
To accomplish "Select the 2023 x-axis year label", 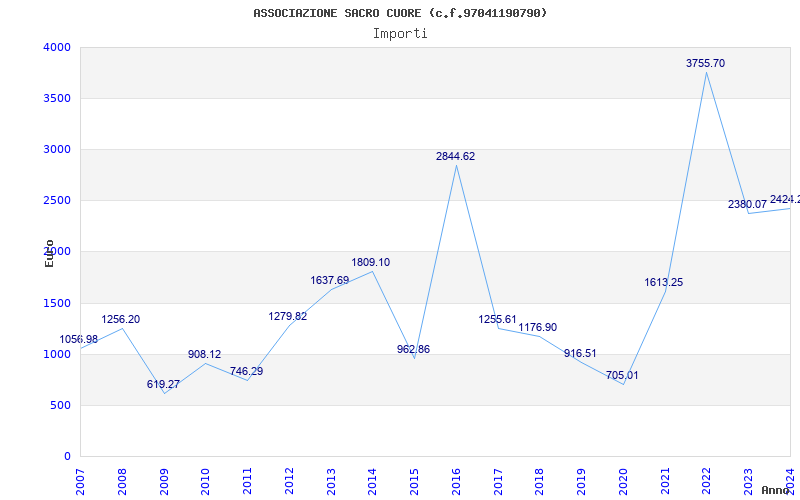I will [x=748, y=482].
